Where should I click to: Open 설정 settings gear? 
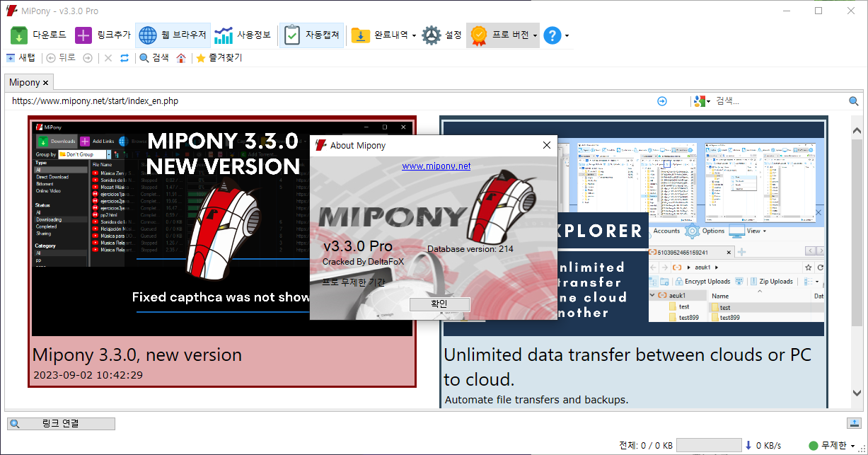pos(442,35)
